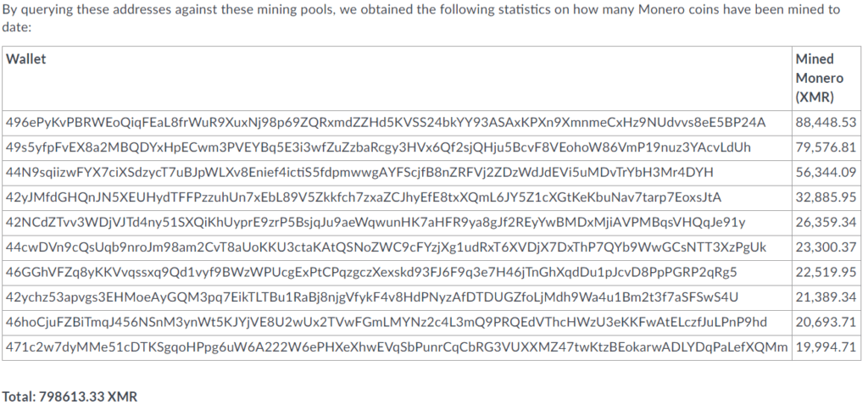This screenshot has width=868, height=410.
Task: Click the Total: 798613.33 XMR text
Action: (70, 396)
